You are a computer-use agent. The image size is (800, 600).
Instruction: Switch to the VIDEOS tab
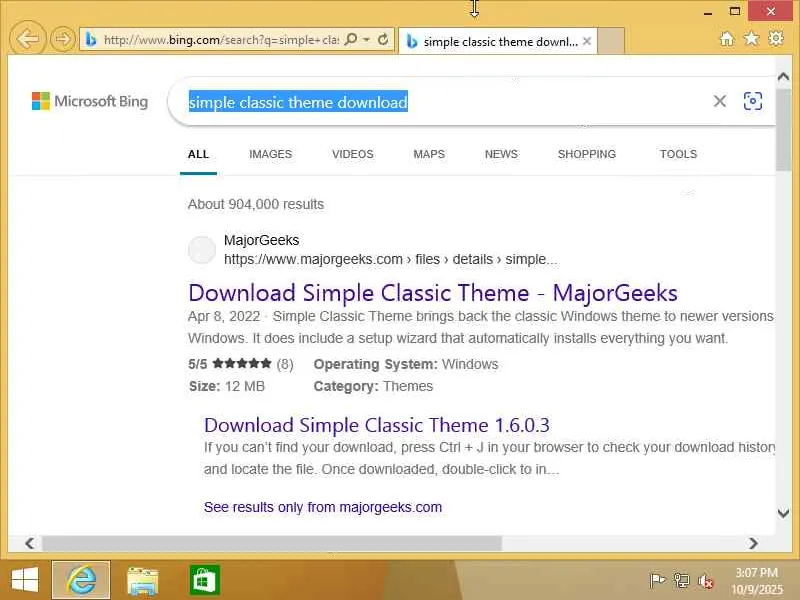tap(353, 154)
